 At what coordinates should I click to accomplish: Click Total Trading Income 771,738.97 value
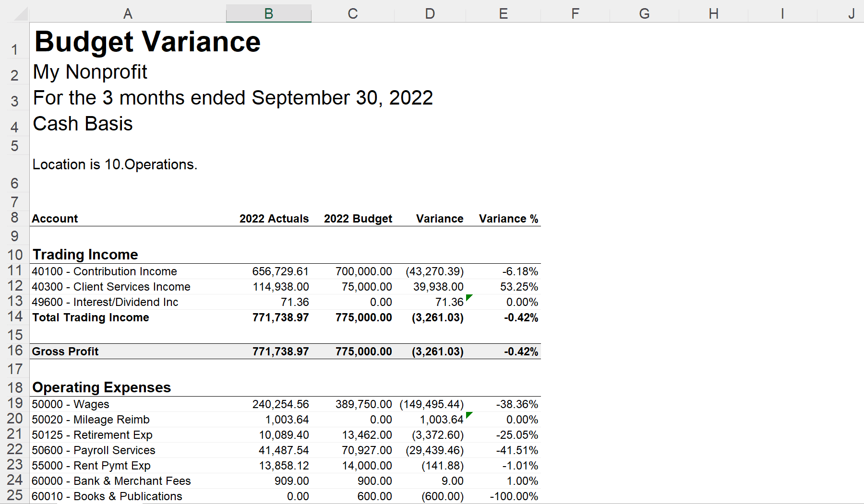(280, 317)
